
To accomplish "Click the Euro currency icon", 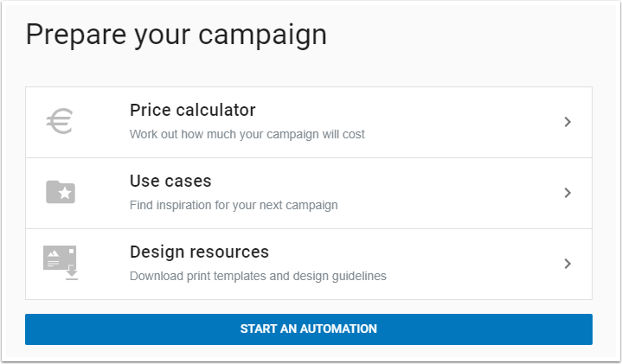I will tap(60, 121).
